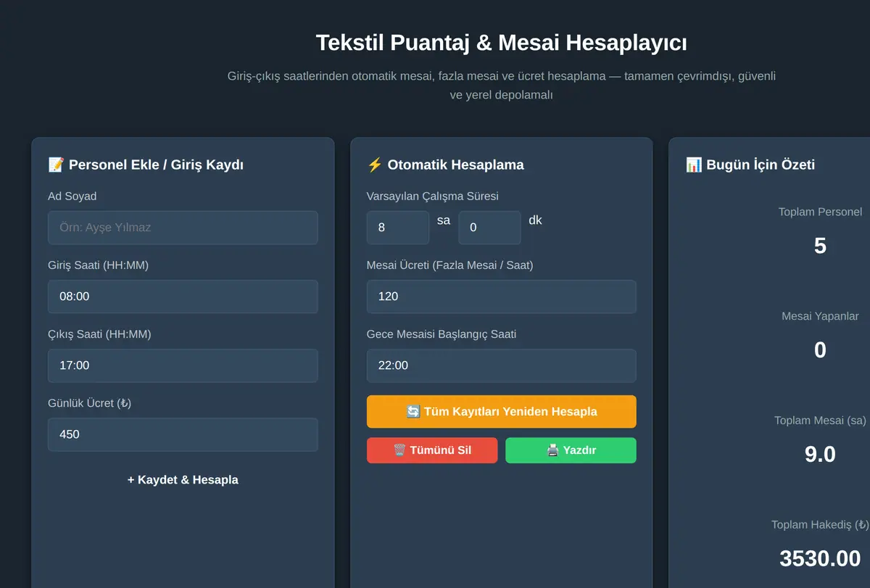Recalculate all records with the orange button
This screenshot has height=588, width=870.
[502, 412]
